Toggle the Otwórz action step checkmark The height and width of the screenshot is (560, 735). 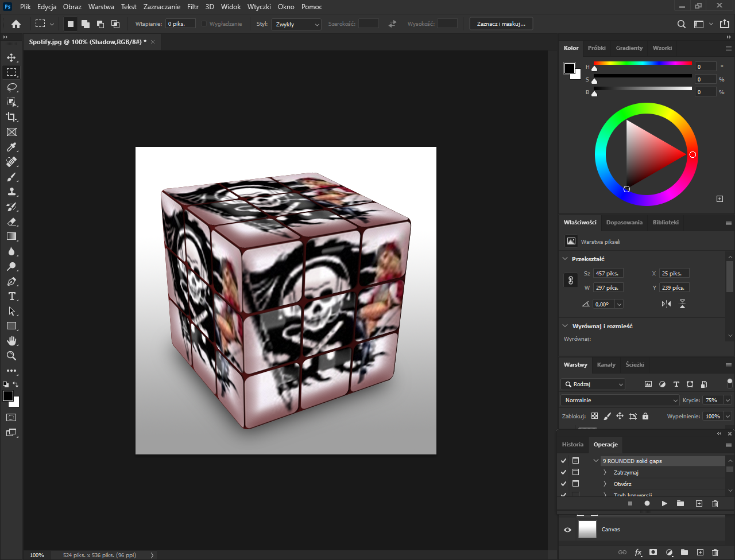point(564,484)
